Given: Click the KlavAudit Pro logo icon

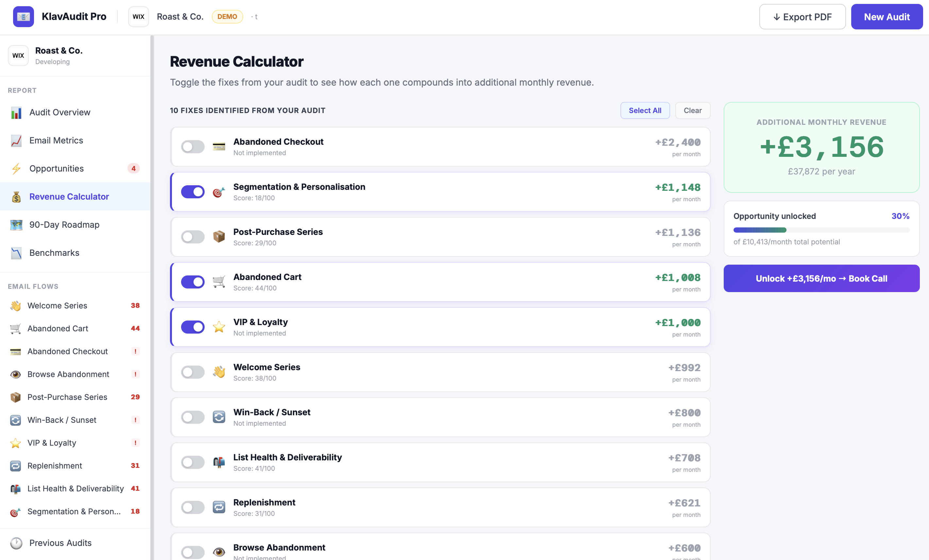Looking at the screenshot, I should [x=24, y=17].
